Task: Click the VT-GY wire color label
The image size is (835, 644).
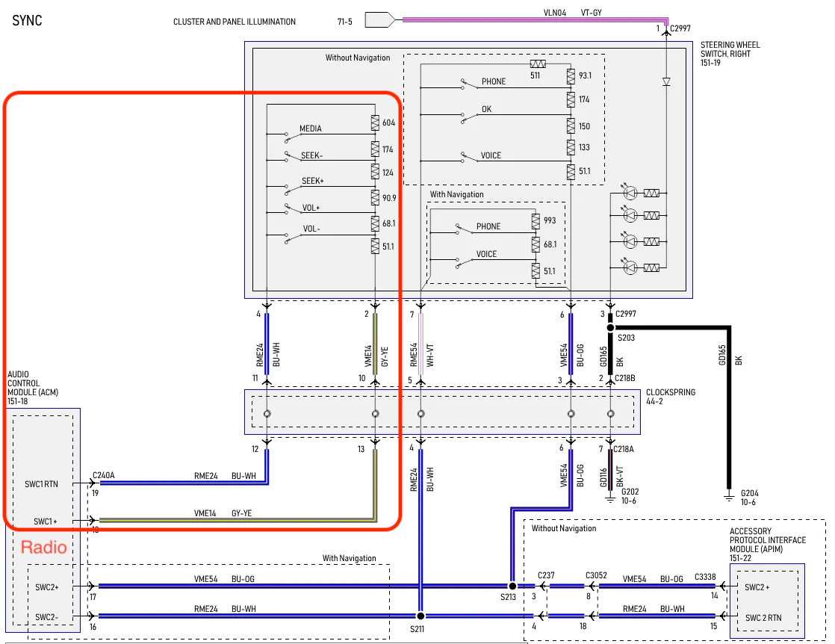Action: (591, 13)
